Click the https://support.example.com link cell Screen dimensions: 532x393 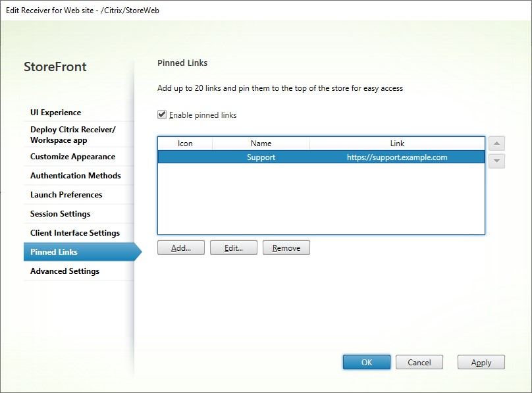coord(397,157)
